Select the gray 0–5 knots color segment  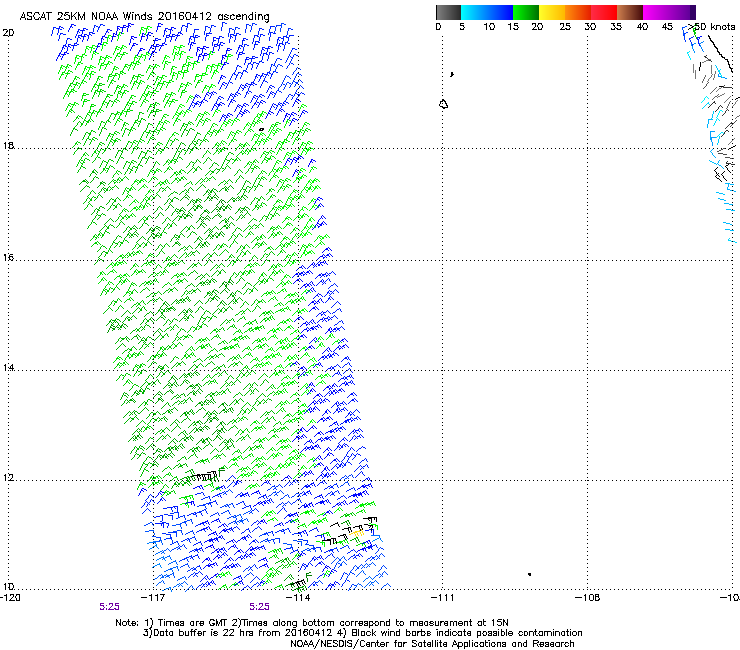click(448, 12)
